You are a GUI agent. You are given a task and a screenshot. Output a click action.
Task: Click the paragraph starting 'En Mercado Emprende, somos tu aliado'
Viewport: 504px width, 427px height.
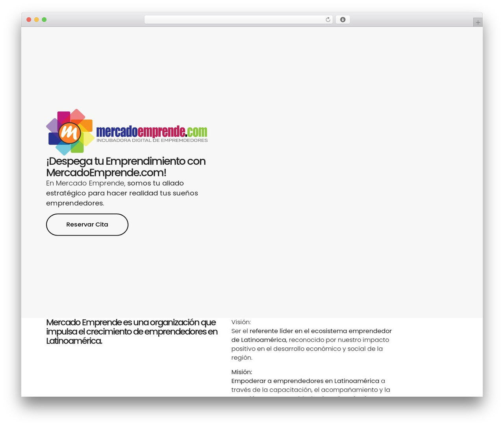122,193
